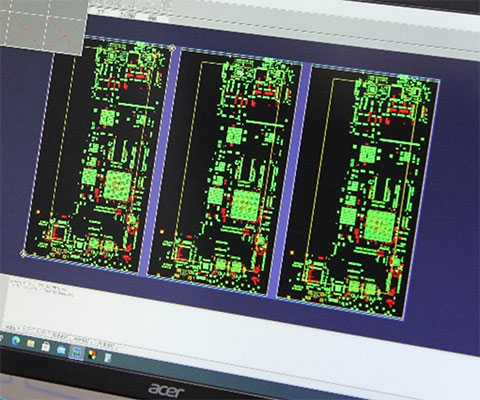The height and width of the screenshot is (400, 480).
Task: Click the yellow fiducial mark beside right board
Action: coord(292,253)
